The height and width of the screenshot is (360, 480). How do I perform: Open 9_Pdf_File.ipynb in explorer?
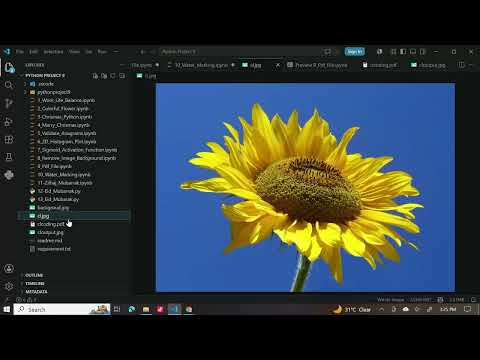click(55, 166)
